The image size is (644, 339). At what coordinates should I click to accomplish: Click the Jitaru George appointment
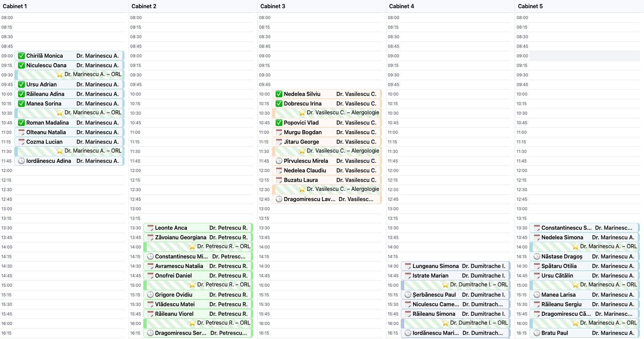[327, 142]
